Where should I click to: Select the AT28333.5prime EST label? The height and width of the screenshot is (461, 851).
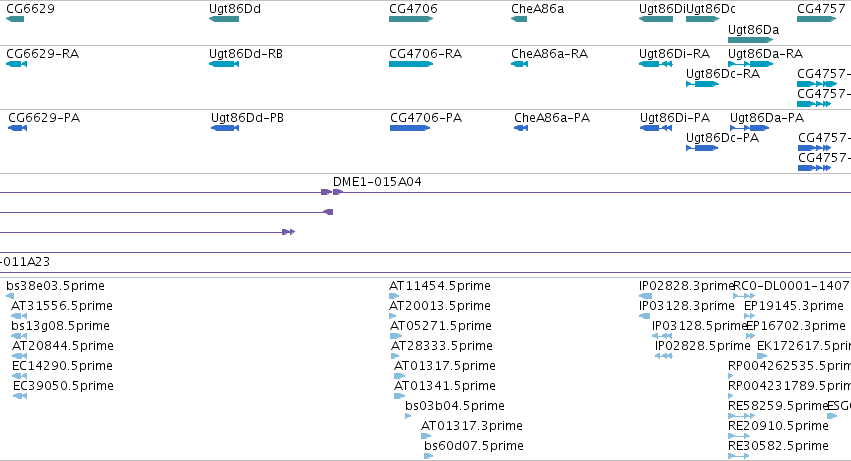point(442,346)
